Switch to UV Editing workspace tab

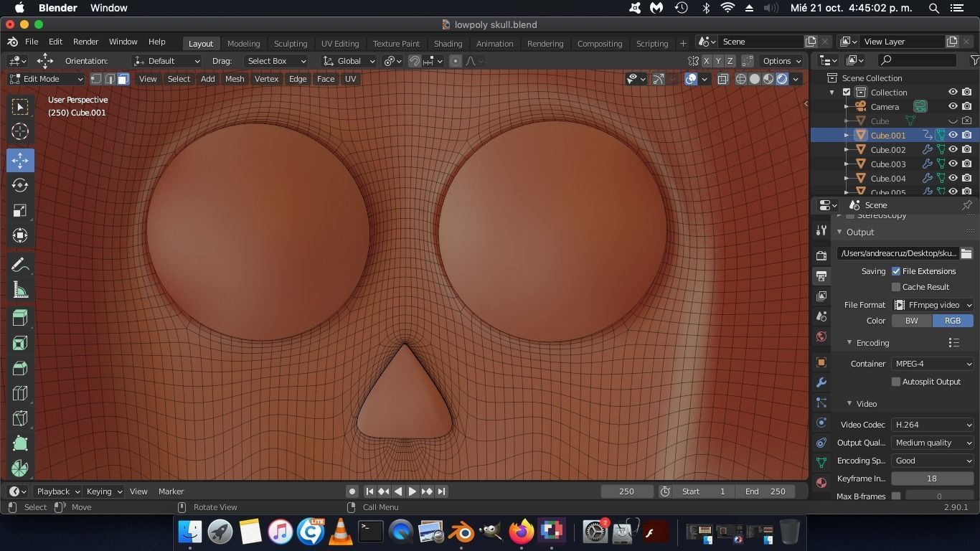pyautogui.click(x=340, y=43)
